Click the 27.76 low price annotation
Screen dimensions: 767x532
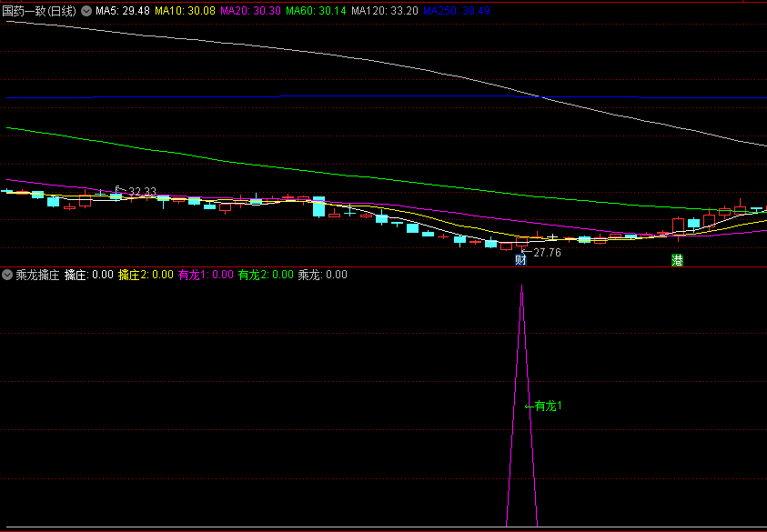point(547,253)
